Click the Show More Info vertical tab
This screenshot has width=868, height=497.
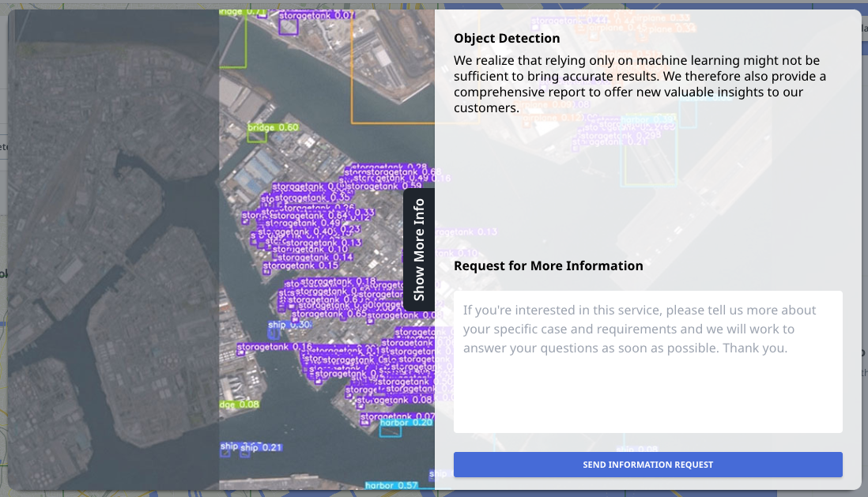419,250
